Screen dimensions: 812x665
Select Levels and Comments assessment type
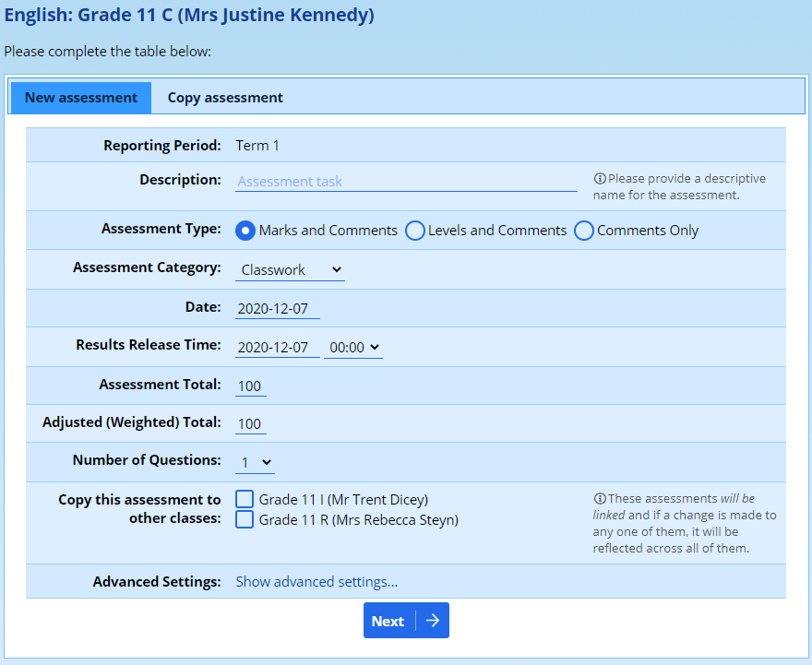(415, 231)
